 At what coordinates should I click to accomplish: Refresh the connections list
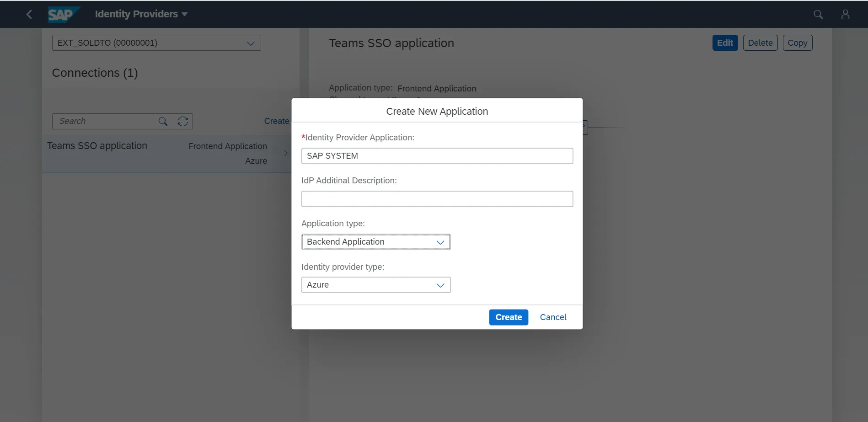click(183, 121)
